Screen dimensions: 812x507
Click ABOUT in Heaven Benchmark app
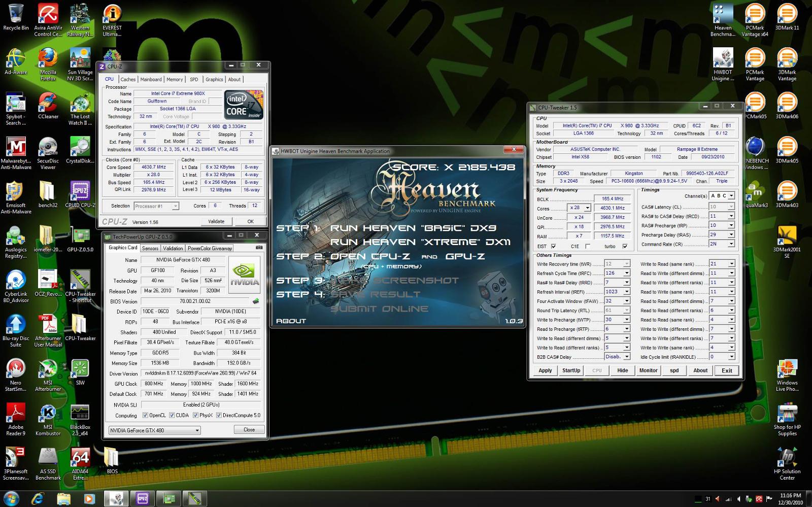pos(291,321)
